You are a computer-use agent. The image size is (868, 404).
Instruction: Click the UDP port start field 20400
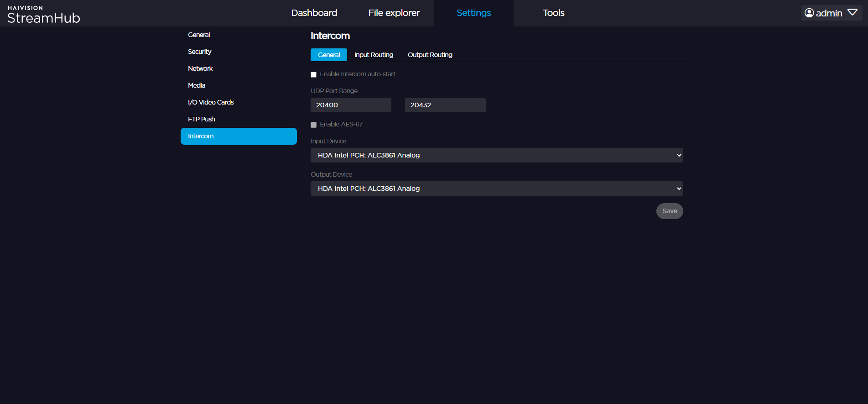point(350,105)
